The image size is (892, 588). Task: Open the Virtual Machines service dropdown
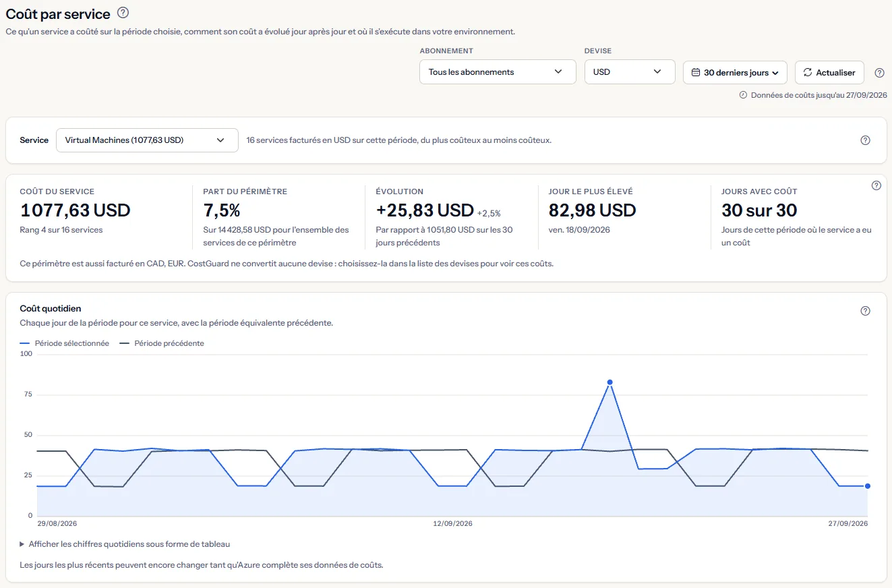(x=147, y=140)
